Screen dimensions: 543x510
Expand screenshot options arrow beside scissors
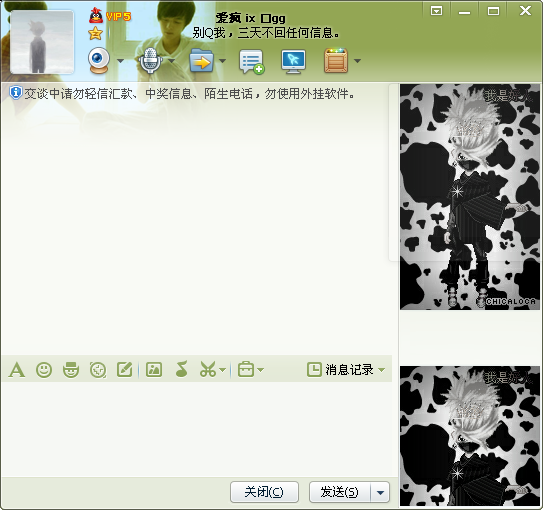point(223,370)
